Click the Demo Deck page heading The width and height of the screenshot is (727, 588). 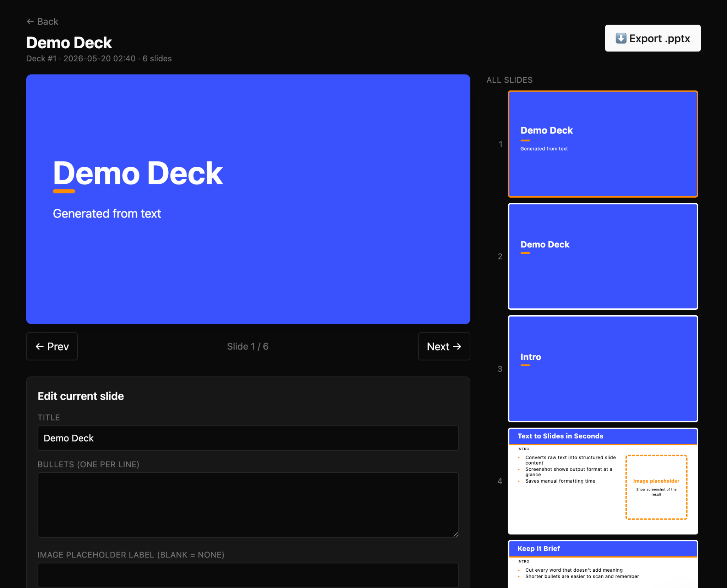(x=69, y=43)
